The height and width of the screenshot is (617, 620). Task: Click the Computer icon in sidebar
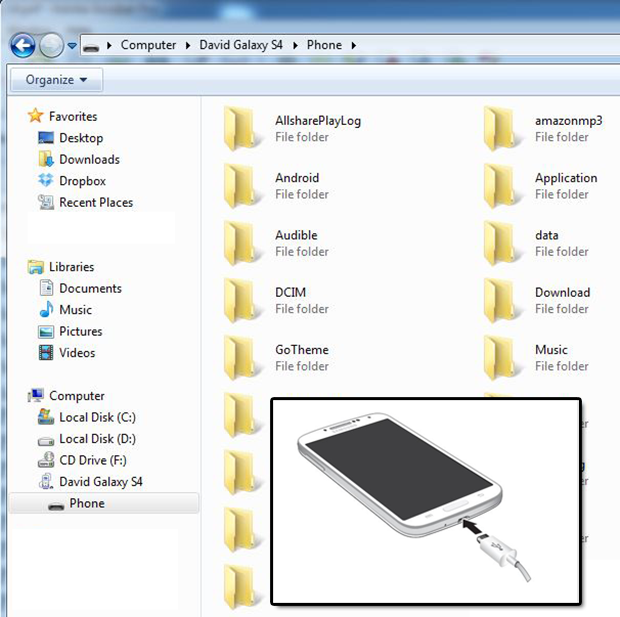(36, 395)
